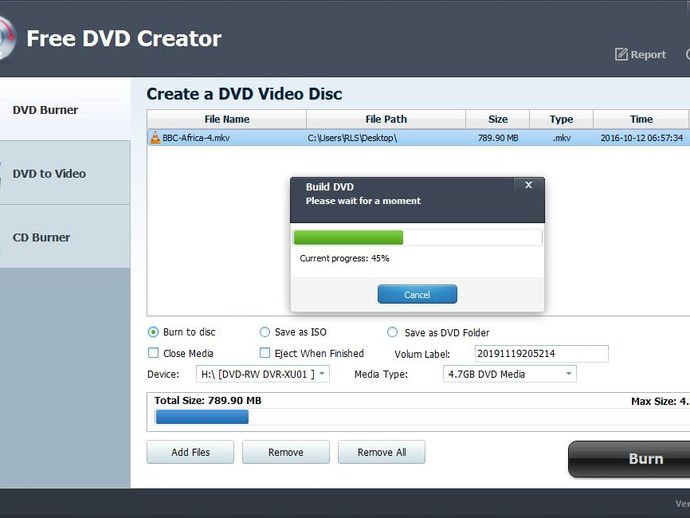
Task: Open the Device drive dropdown
Action: pos(263,374)
